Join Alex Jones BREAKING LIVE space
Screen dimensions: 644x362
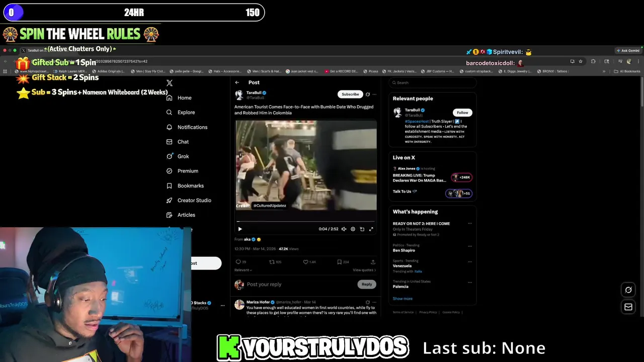432,175
